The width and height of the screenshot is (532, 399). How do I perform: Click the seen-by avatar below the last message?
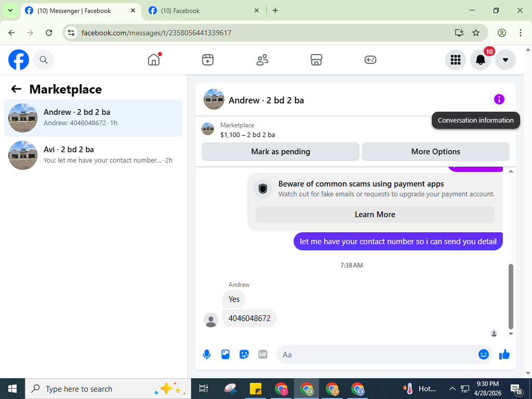tap(494, 333)
